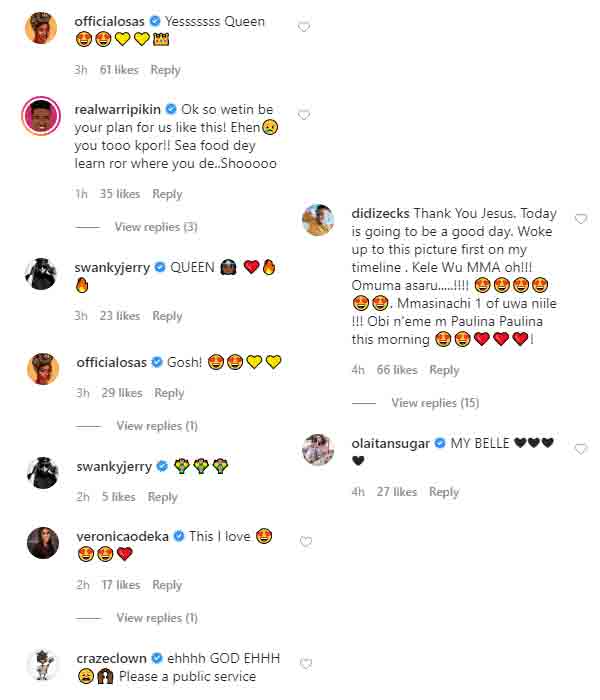The height and width of the screenshot is (700, 600).
Task: Expand 'View replies (15)' under didizecks
Action: 435,403
